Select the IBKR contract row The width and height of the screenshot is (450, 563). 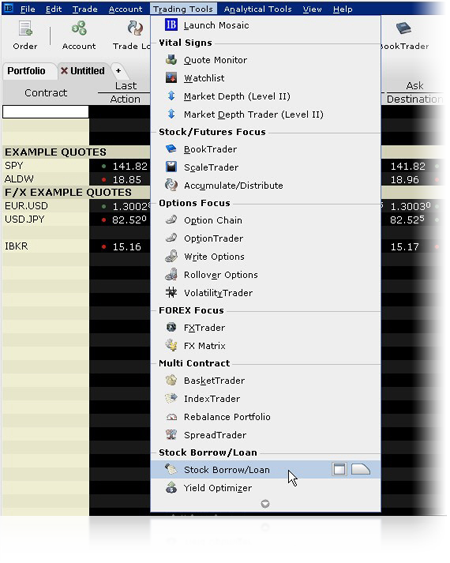[x=46, y=246]
